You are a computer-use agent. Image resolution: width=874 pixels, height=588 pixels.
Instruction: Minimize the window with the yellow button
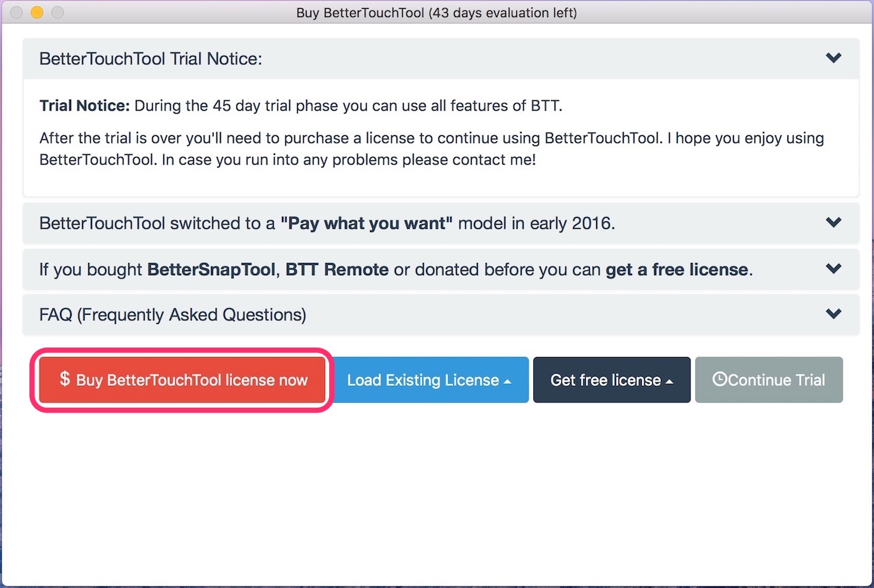pyautogui.click(x=37, y=12)
